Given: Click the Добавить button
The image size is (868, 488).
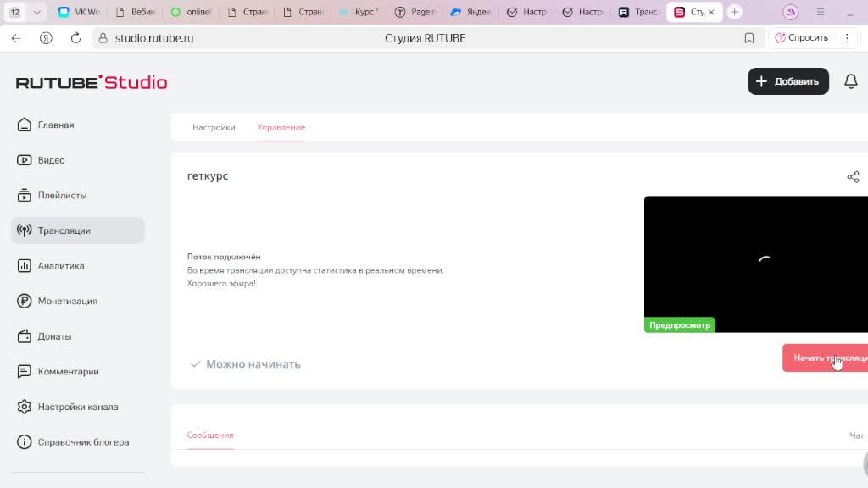Looking at the screenshot, I should 788,81.
